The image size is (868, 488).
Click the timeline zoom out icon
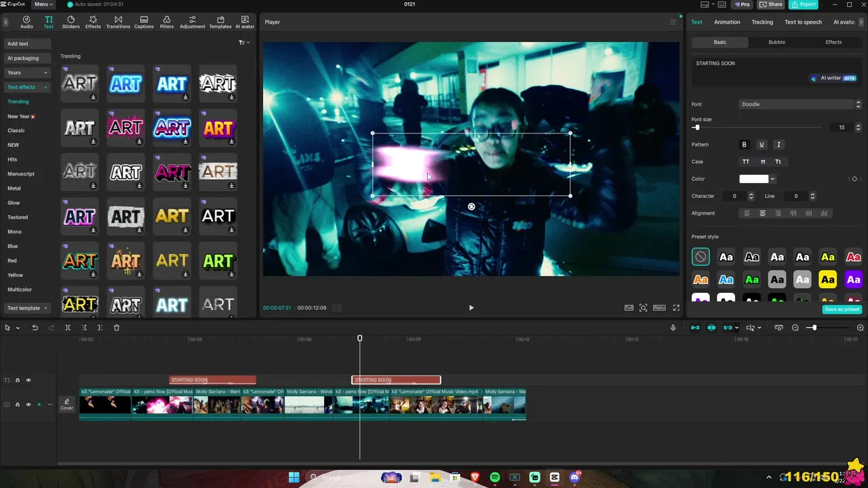pyautogui.click(x=795, y=327)
